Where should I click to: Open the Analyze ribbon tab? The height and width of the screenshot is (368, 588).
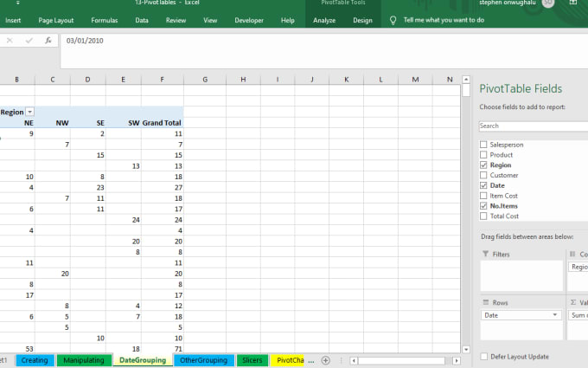point(324,19)
